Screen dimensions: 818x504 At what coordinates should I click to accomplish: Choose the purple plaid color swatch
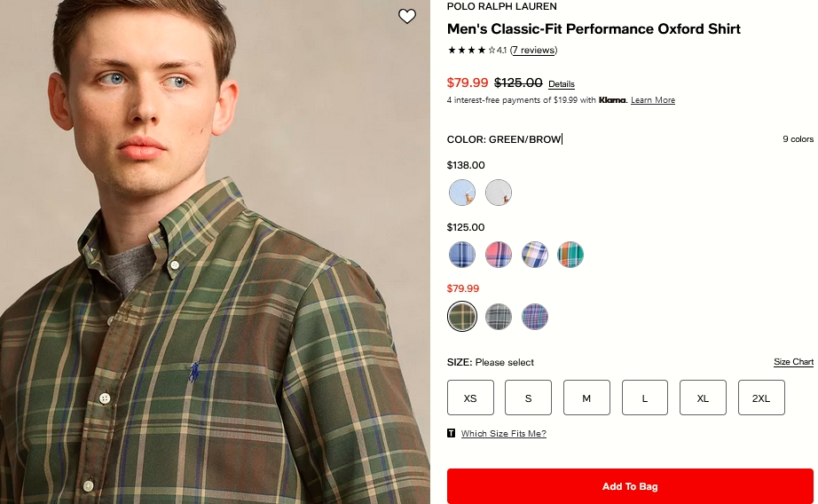tap(535, 317)
